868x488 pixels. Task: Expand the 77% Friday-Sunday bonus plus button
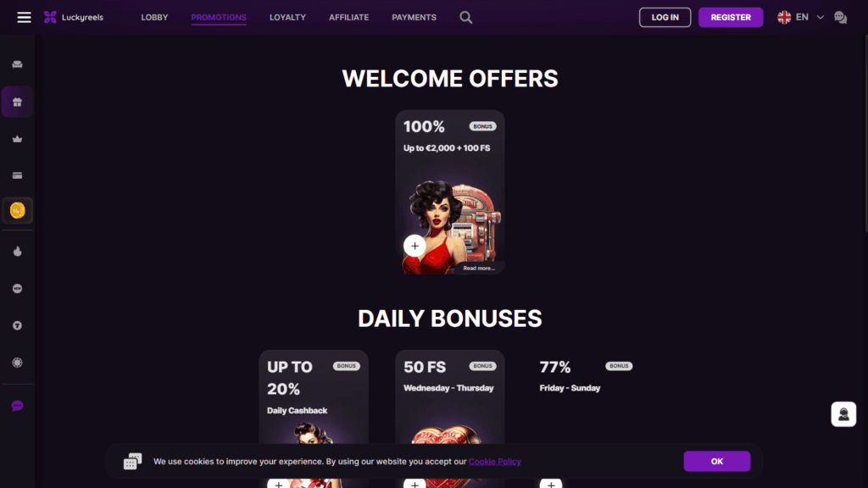pyautogui.click(x=551, y=483)
